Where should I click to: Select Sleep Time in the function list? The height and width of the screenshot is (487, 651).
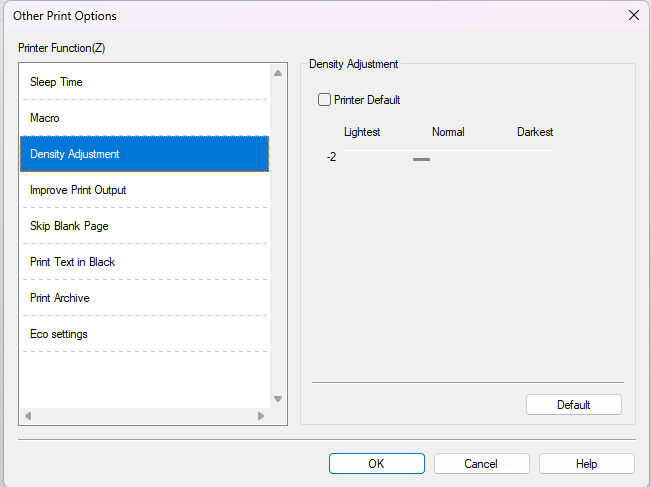56,82
